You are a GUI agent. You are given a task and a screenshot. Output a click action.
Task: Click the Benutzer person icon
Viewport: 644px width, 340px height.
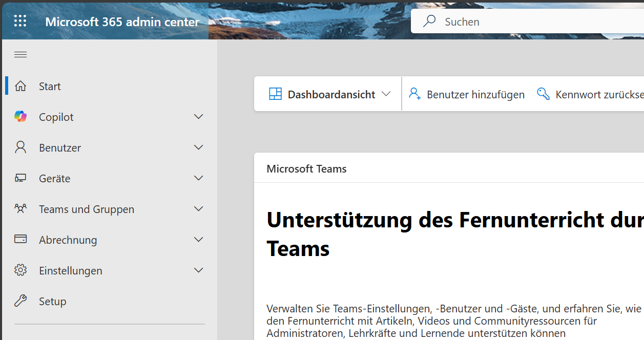point(20,147)
